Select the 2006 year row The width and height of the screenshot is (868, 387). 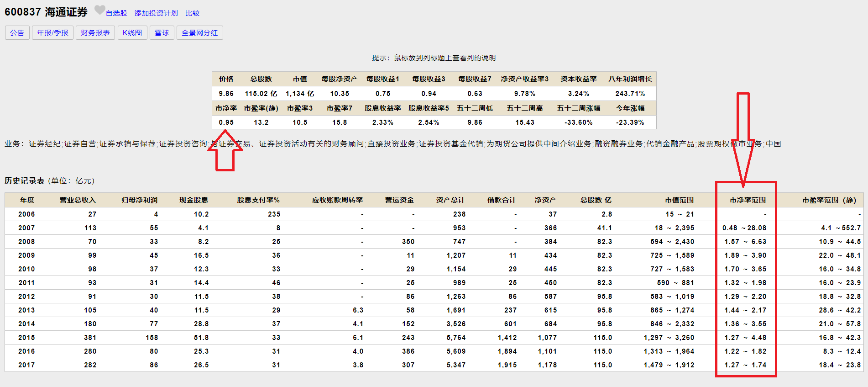click(434, 214)
